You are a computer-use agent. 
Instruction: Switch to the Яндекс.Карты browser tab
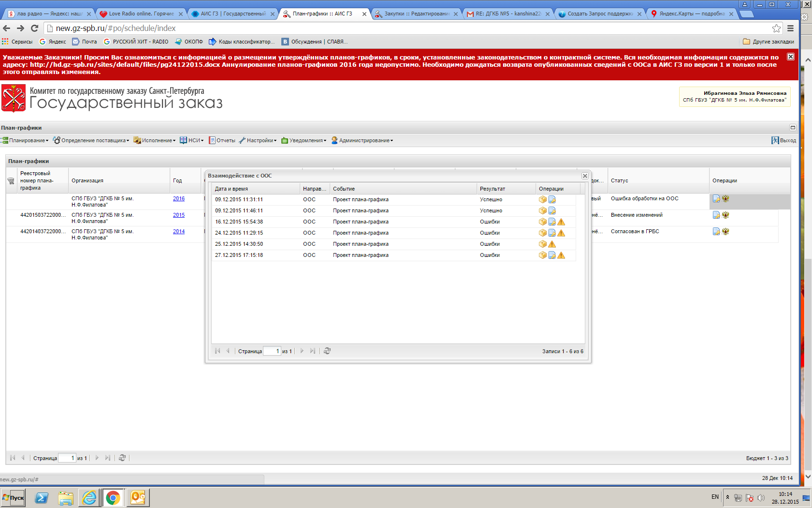[x=691, y=14]
